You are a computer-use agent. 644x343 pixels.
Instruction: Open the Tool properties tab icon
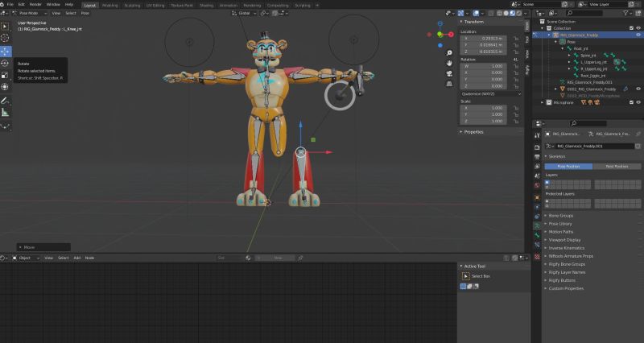537,135
